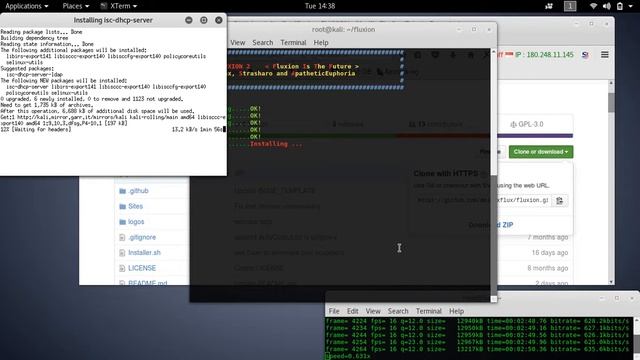Click the S extension icon in browser toolbar
640x360 pixels.
coord(585,55)
